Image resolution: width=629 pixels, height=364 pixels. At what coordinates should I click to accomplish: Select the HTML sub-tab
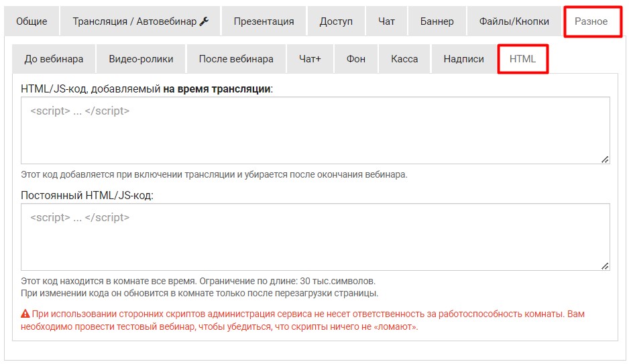[x=522, y=59]
